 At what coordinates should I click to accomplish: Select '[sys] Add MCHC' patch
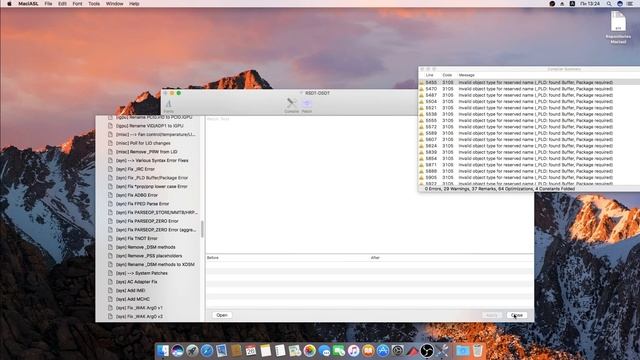click(132, 299)
